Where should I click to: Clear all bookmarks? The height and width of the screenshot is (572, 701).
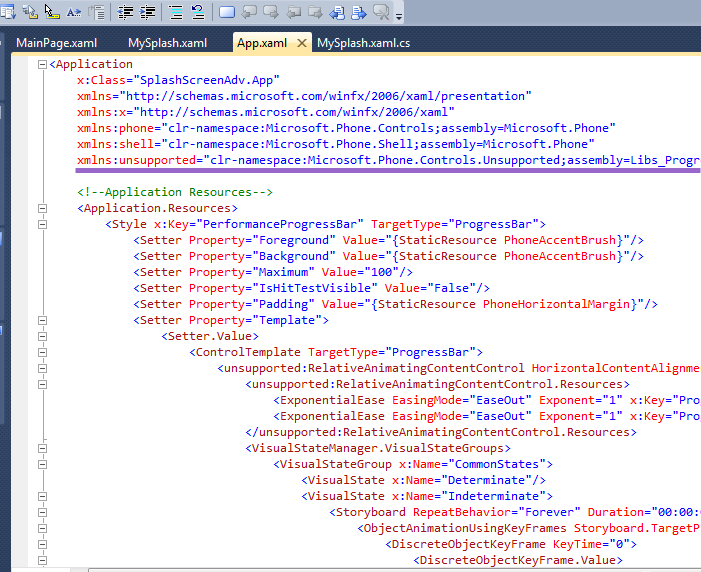point(381,12)
